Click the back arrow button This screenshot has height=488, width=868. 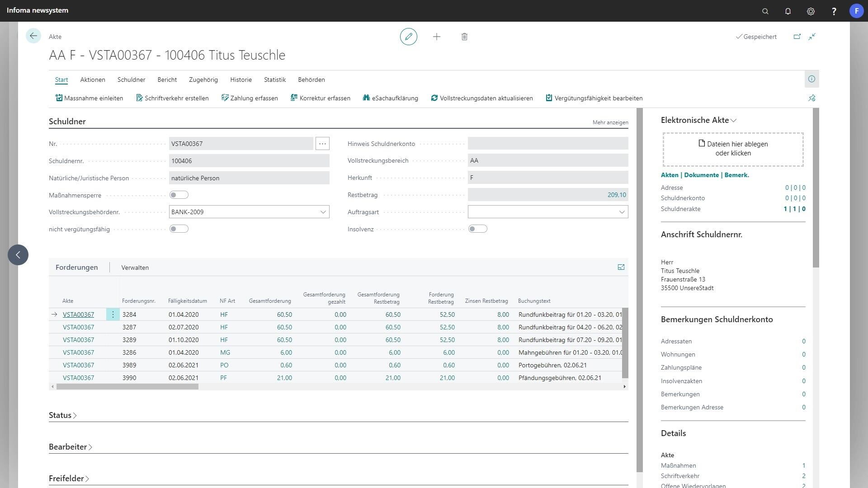click(x=33, y=36)
